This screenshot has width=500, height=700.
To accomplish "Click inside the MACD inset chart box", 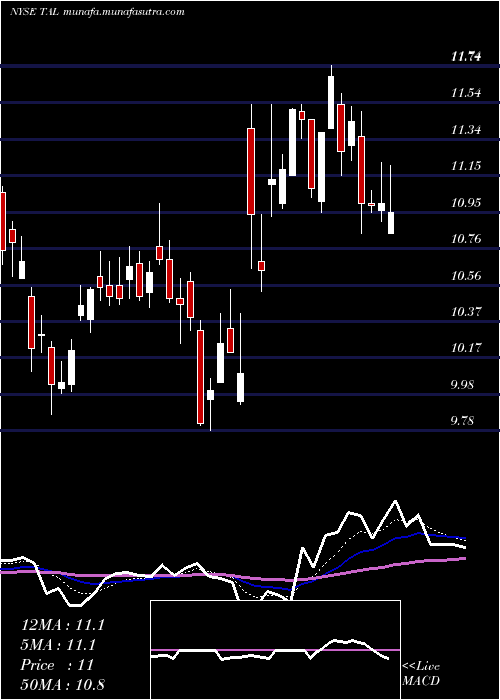I will coord(275,650).
